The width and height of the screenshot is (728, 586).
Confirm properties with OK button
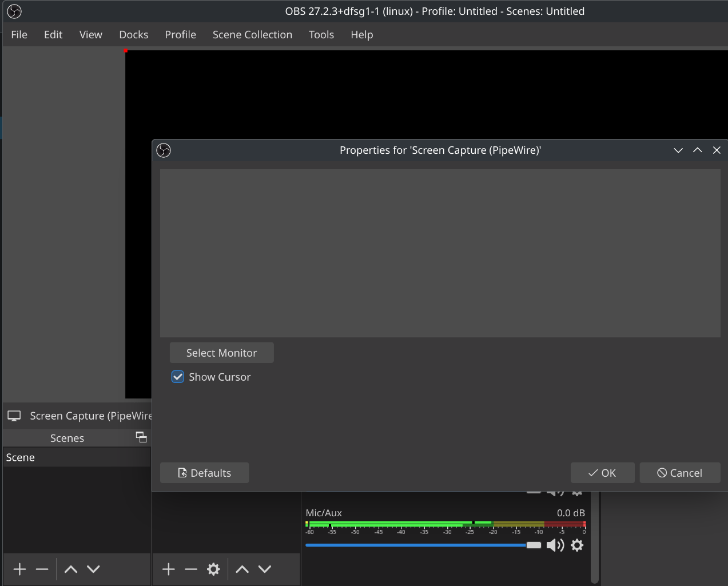click(x=602, y=473)
